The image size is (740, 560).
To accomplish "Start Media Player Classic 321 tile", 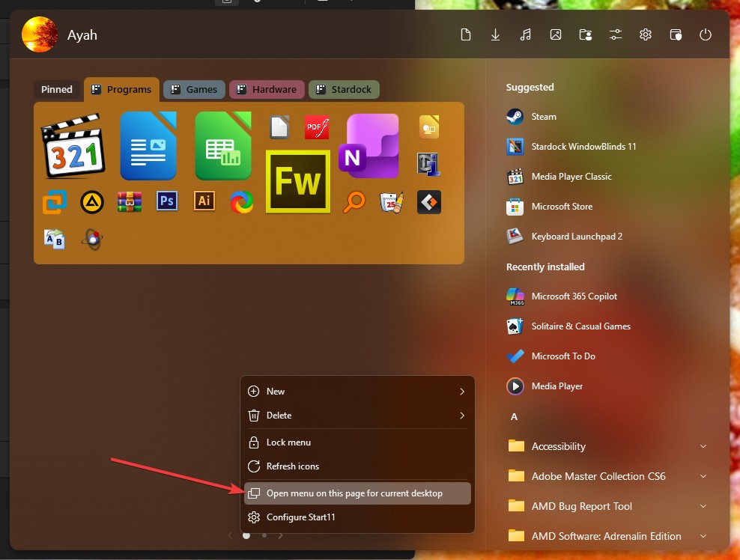I will [72, 147].
